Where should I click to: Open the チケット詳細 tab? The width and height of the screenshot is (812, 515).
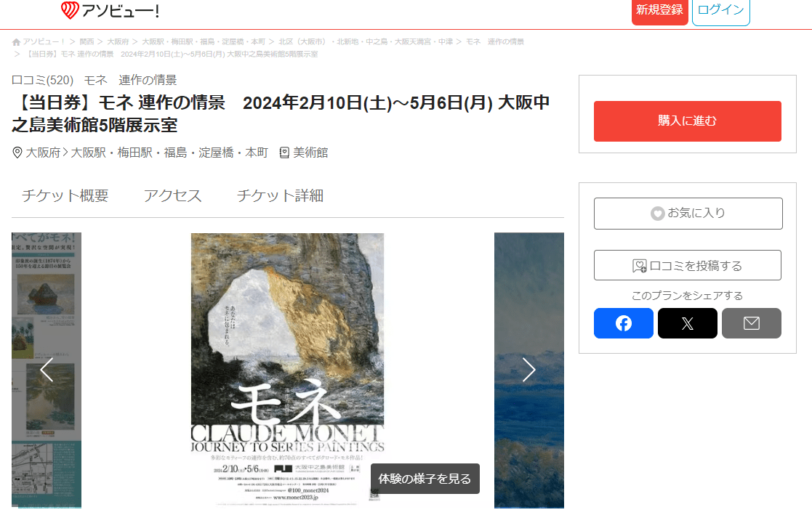[x=280, y=195]
